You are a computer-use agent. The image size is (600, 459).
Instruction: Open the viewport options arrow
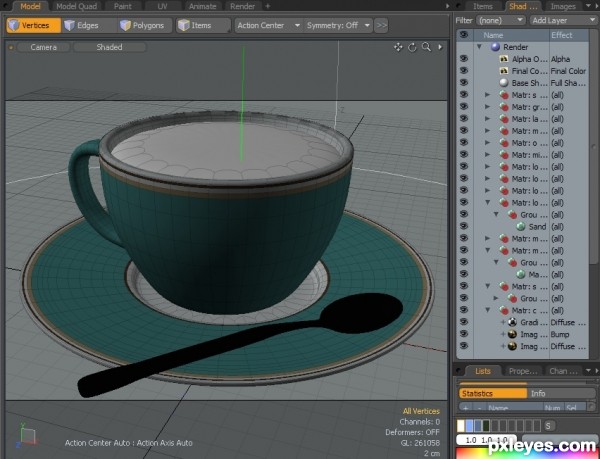(x=440, y=47)
